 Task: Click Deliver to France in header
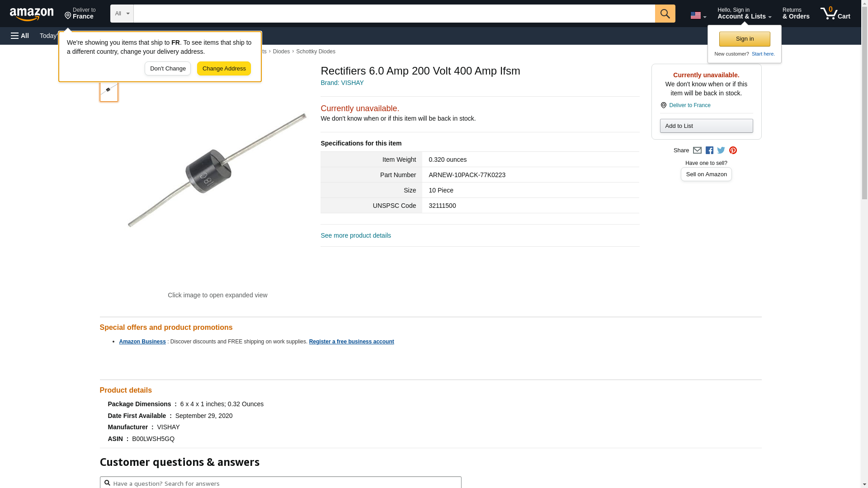pos(80,14)
